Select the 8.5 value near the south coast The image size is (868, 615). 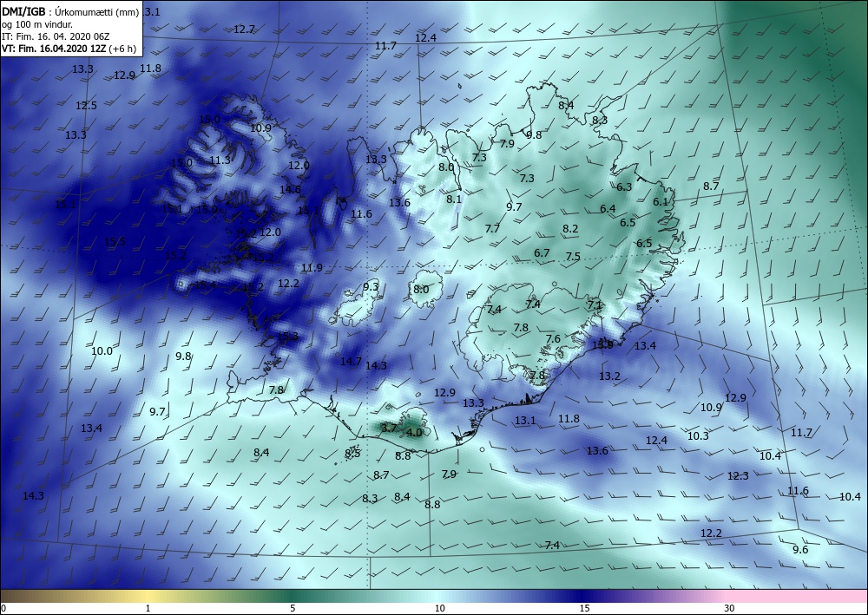coord(352,454)
